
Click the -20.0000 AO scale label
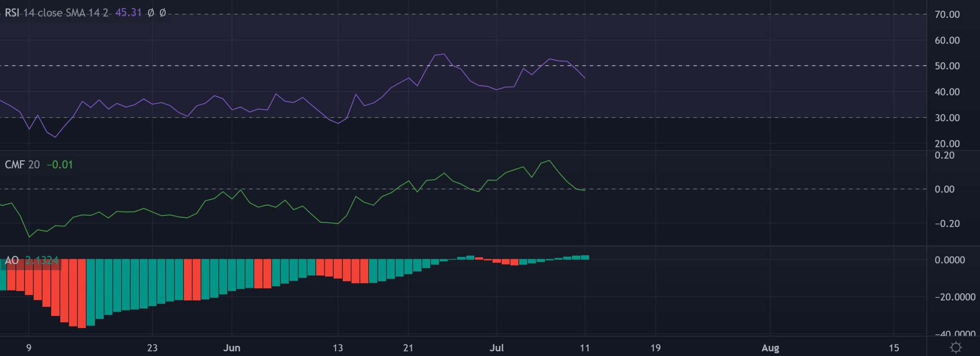(x=955, y=297)
